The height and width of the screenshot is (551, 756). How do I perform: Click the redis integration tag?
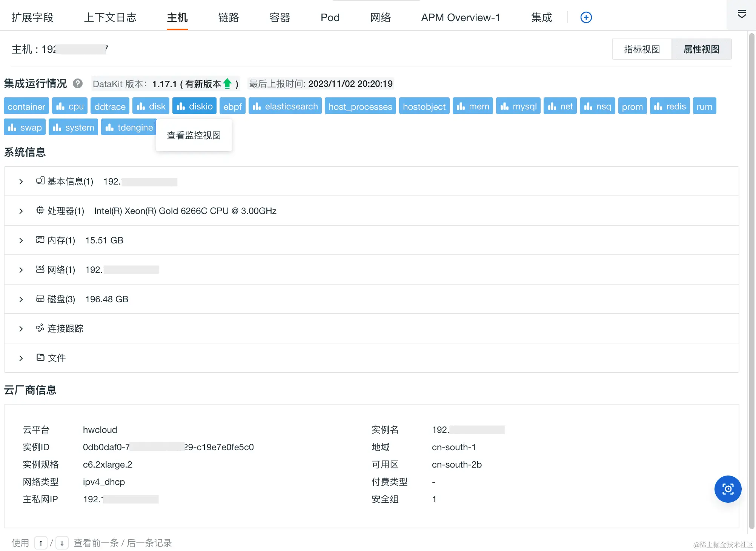pyautogui.click(x=670, y=106)
